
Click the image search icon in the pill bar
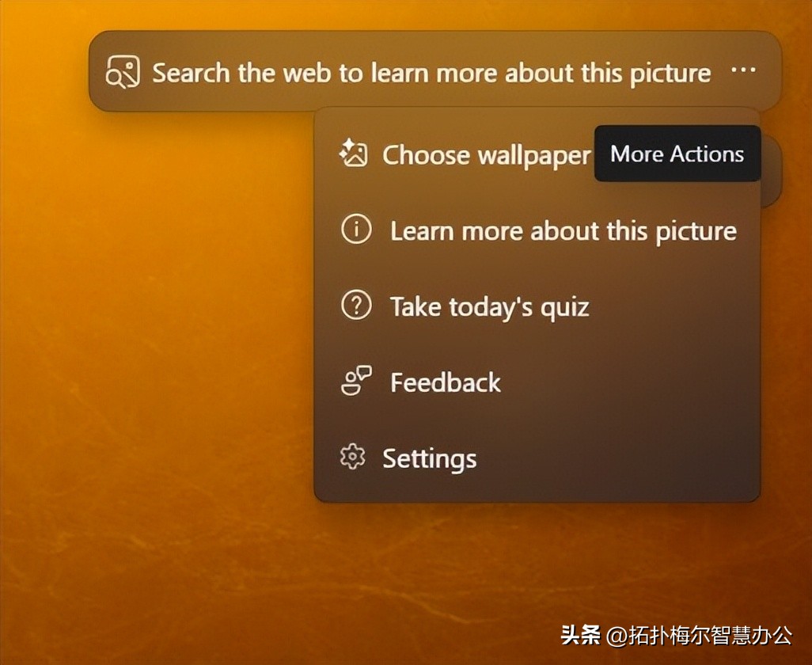(x=123, y=72)
